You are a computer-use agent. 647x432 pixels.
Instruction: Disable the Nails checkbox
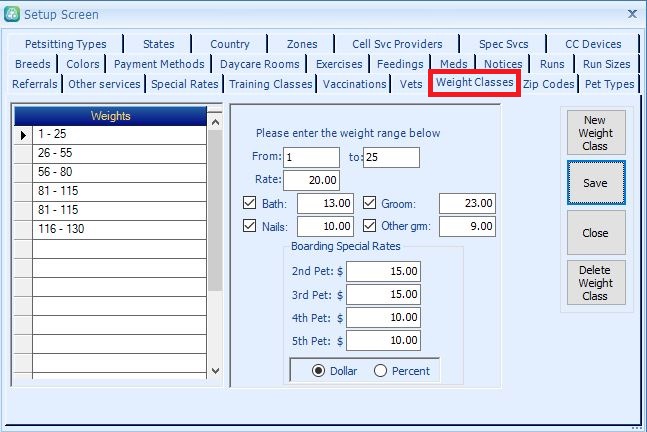tap(250, 226)
